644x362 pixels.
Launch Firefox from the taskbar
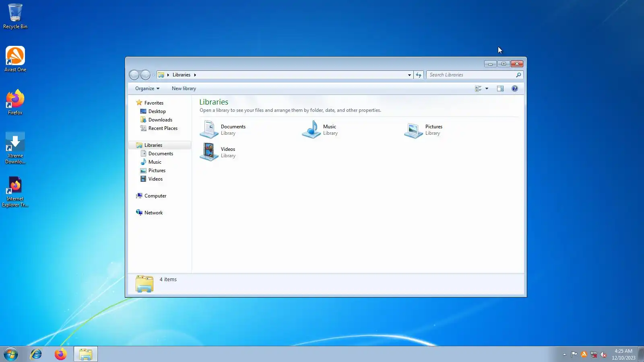click(x=61, y=354)
